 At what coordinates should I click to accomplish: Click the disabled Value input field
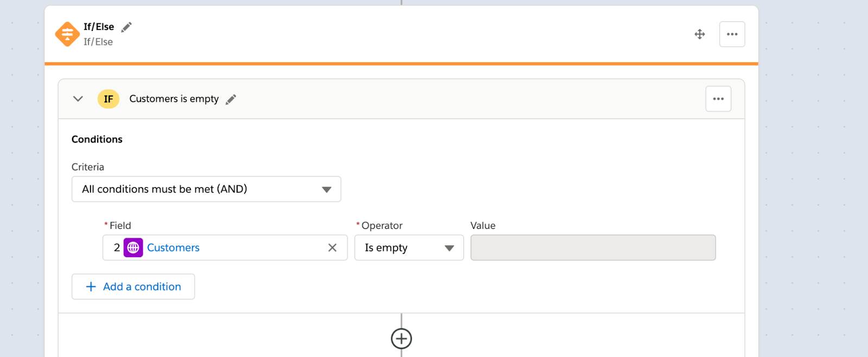tap(593, 247)
